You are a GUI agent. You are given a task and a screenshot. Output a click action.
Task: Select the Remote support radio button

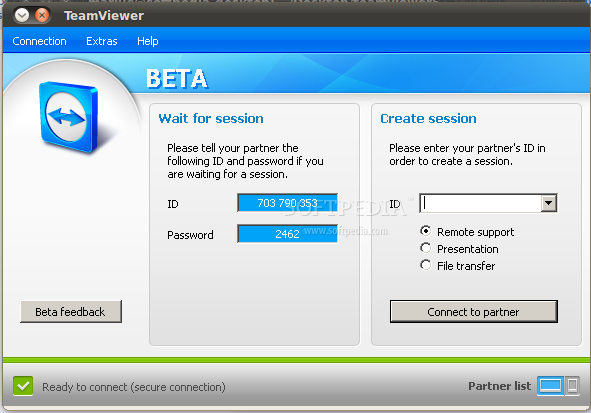426,231
